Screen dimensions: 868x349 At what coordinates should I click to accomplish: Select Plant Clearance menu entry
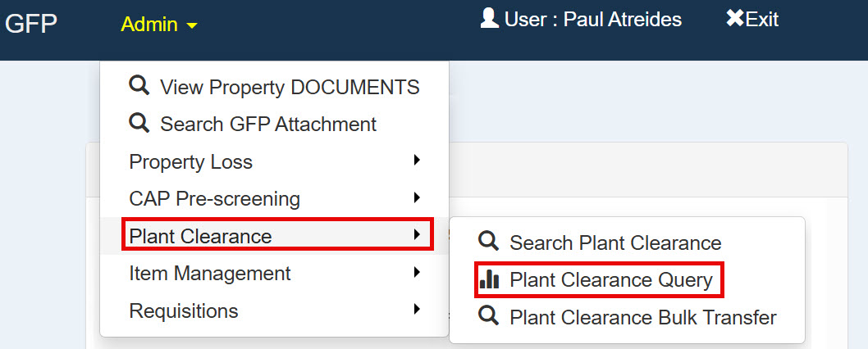200,236
